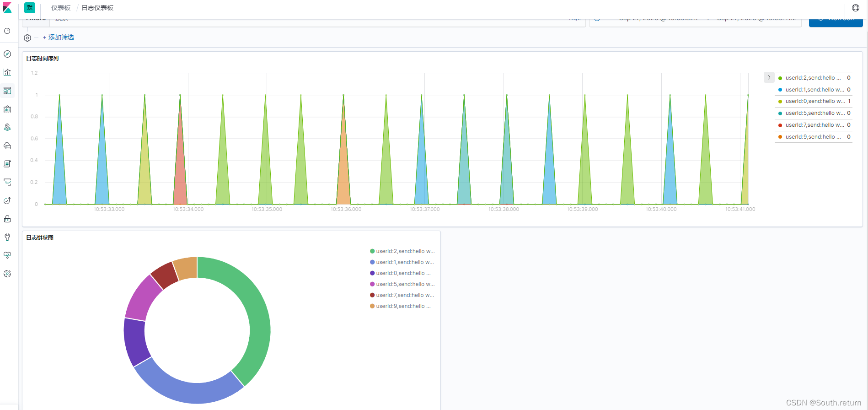868x410 pixels.
Task: Open the SIEM lock icon
Action: point(7,219)
